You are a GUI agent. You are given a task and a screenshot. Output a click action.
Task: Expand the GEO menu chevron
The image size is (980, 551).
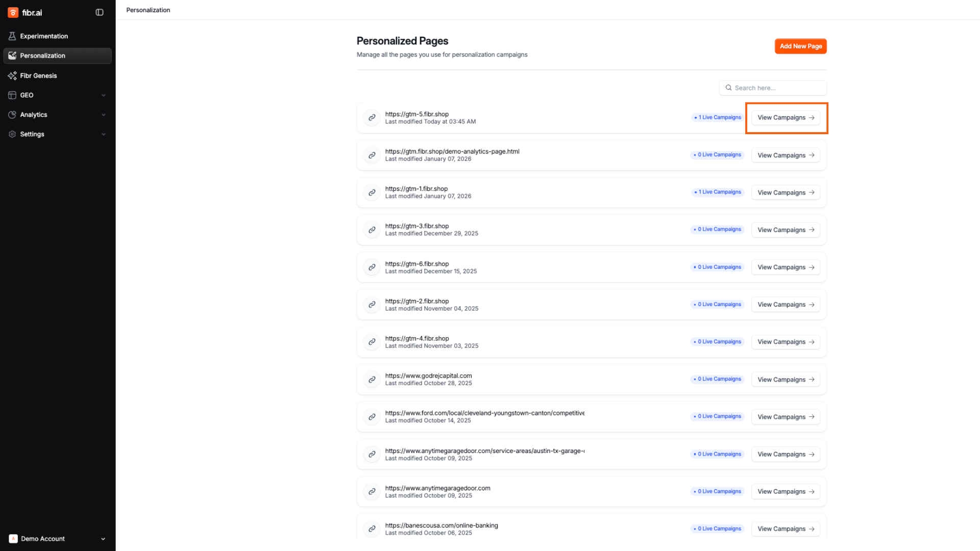(104, 95)
